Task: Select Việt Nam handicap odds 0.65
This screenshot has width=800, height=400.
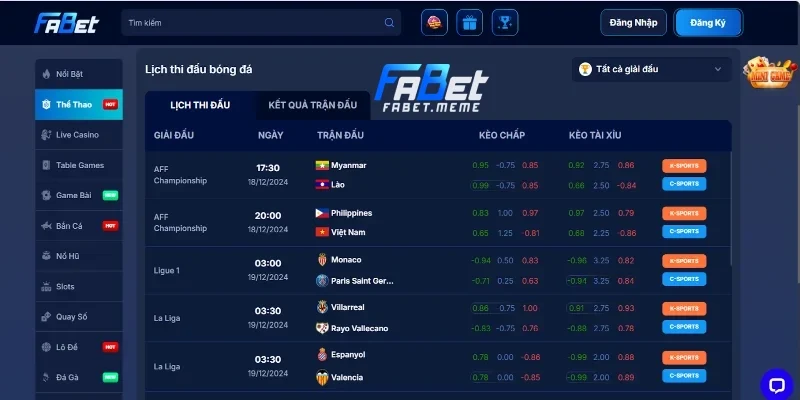Action: pos(481,233)
